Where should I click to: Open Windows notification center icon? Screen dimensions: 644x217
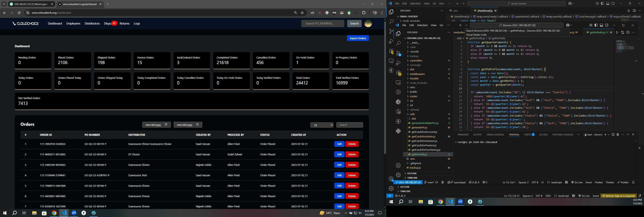pyautogui.click(x=380, y=213)
